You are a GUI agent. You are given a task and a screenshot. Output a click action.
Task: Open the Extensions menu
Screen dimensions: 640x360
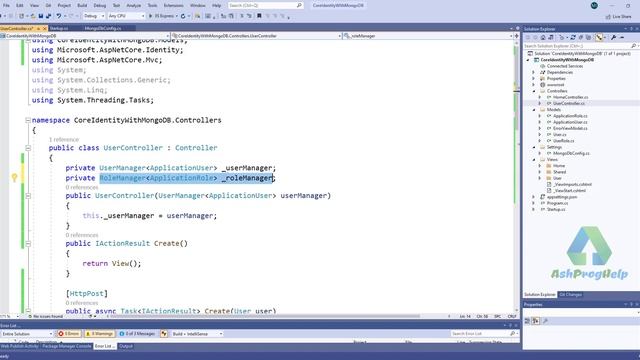click(173, 5)
